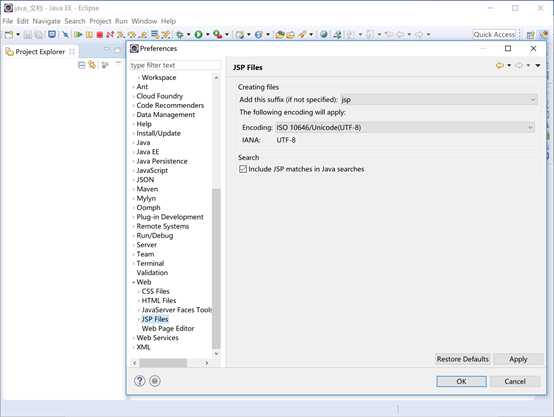This screenshot has height=417, width=554.
Task: Open dropdown arrow next to Run icon
Action: [x=207, y=35]
